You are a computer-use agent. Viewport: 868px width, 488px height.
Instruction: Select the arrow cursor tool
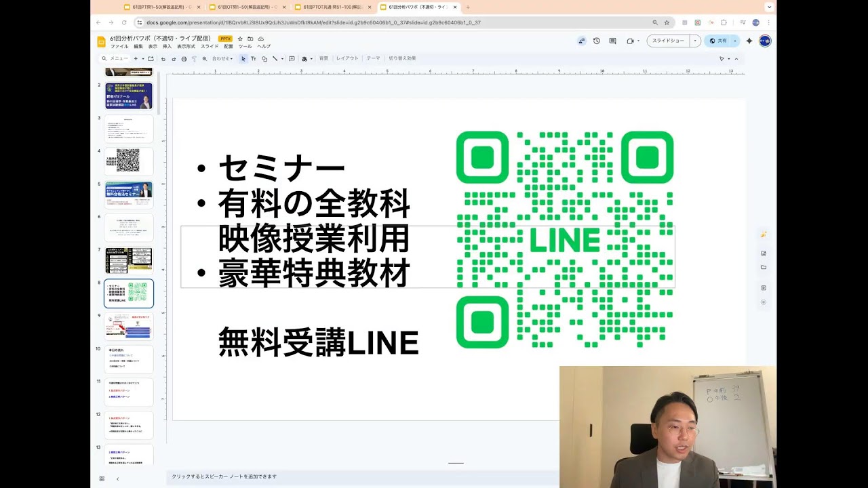coord(243,59)
